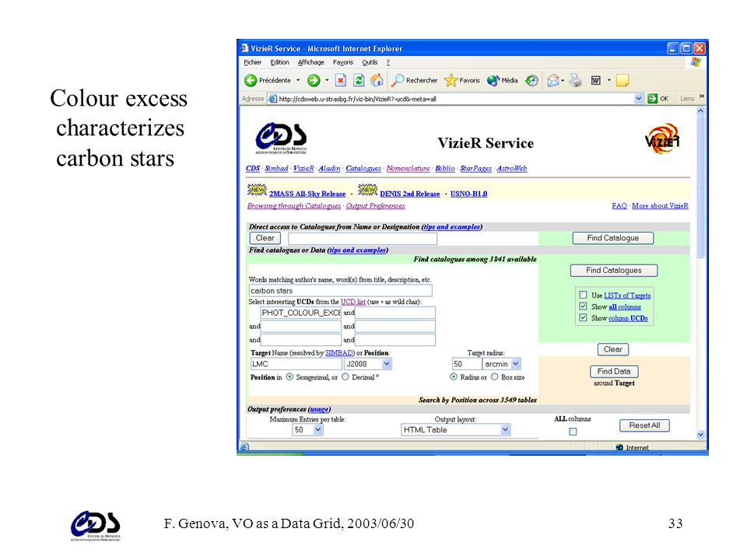The height and width of the screenshot is (560, 747).
Task: Click the Find Catalogue button
Action: pos(612,238)
